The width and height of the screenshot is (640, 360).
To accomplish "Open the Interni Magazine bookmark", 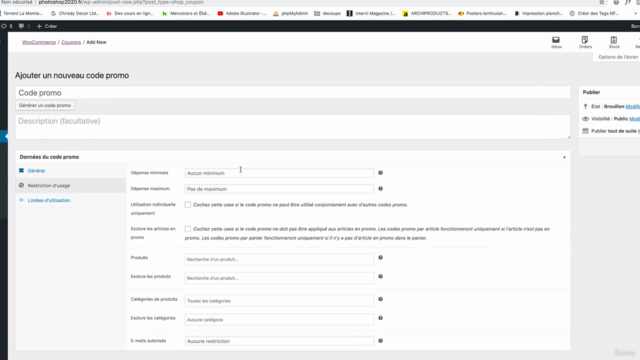I will 371,13.
